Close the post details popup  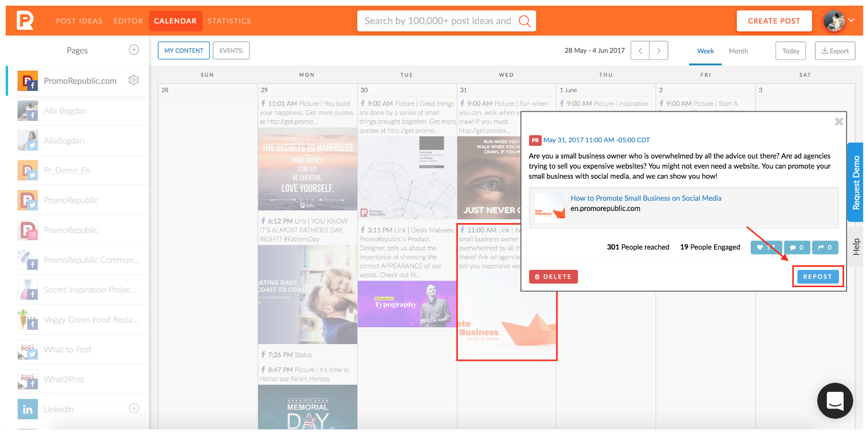[839, 121]
